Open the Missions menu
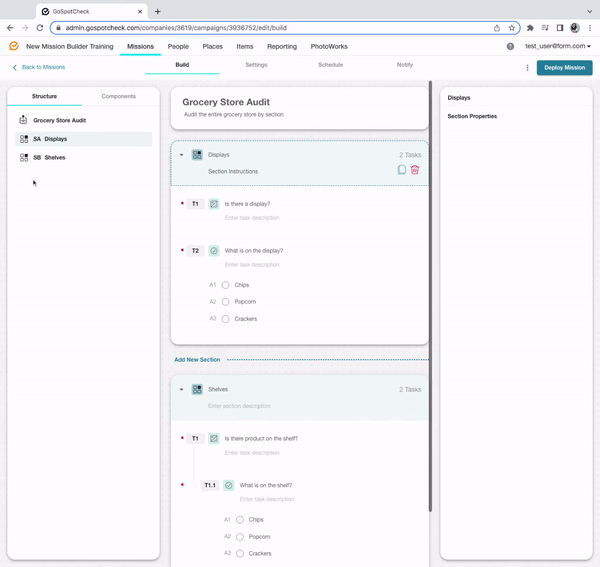Screen dimensions: 600x567 [140, 46]
